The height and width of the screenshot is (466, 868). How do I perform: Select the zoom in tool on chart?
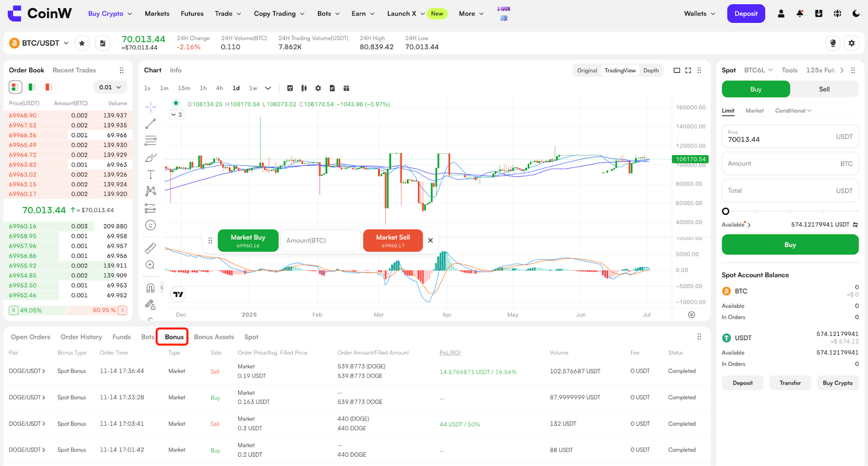coord(151,265)
